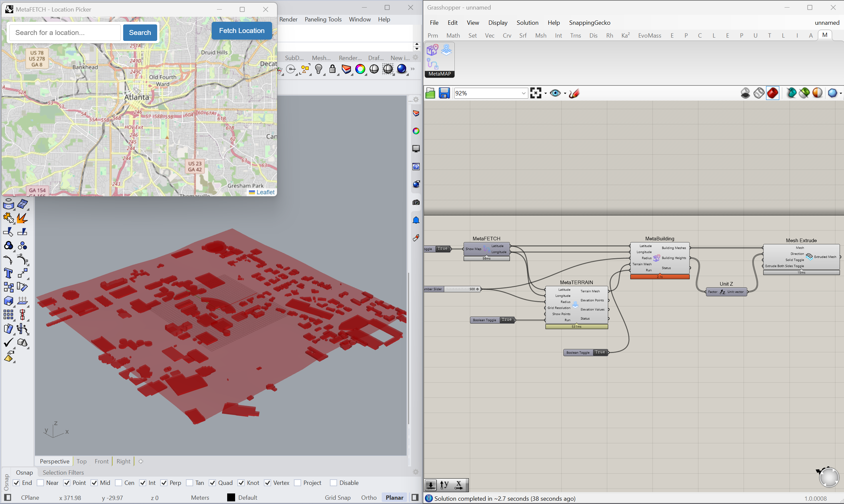Uncheck the Near osnap checkbox

pyautogui.click(x=40, y=483)
